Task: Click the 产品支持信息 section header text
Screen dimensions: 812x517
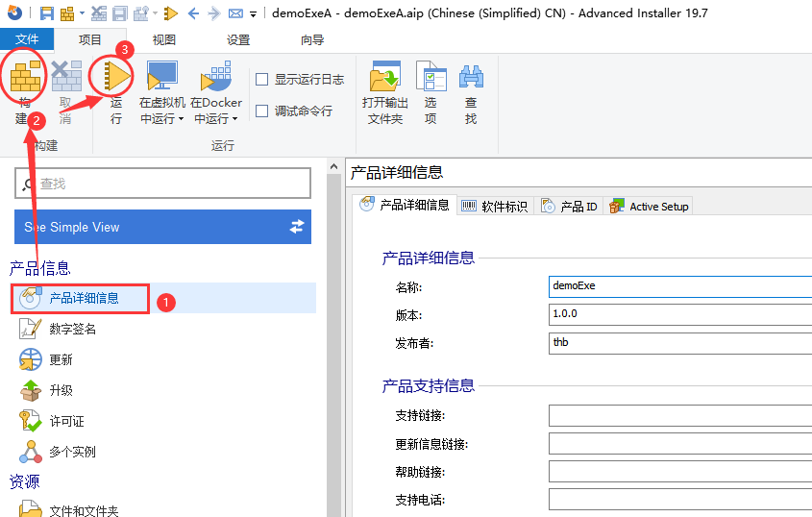Action: coord(429,386)
